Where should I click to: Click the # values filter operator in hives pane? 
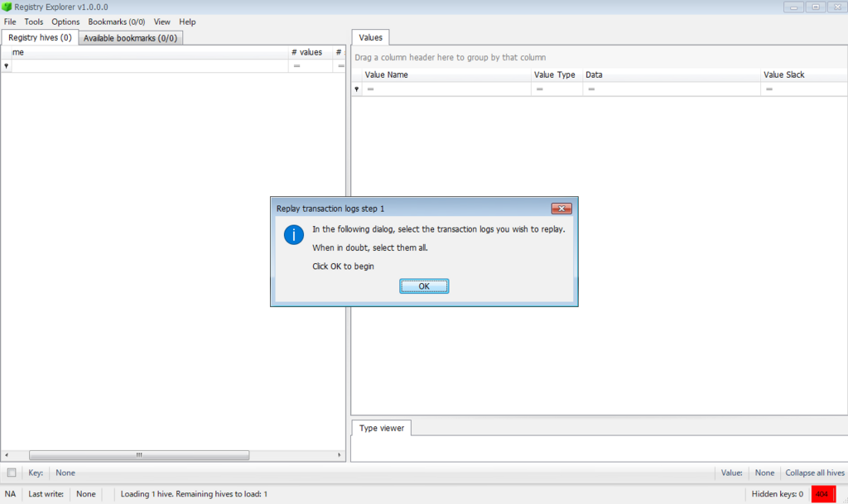[x=297, y=66]
